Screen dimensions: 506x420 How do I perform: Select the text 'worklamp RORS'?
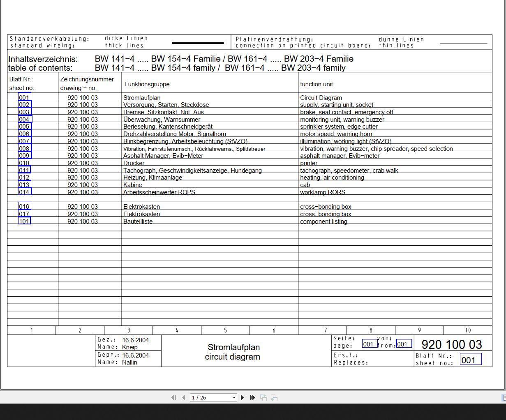pos(323,192)
